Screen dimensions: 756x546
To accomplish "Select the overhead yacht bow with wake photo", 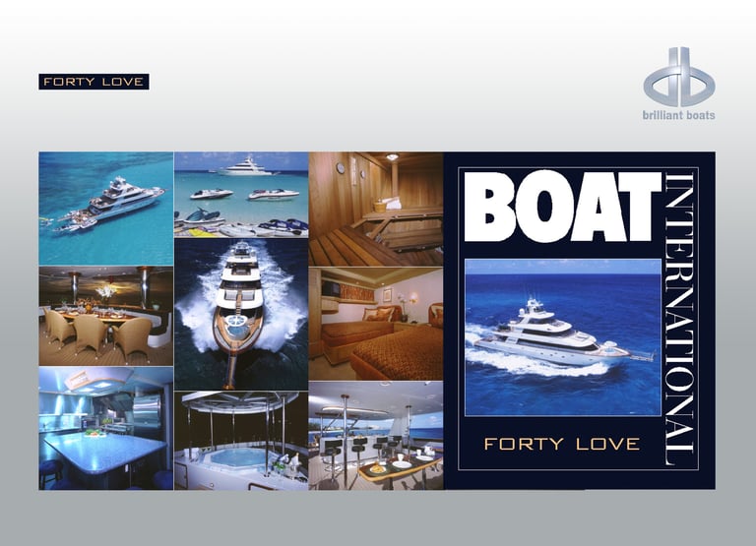I will [241, 314].
